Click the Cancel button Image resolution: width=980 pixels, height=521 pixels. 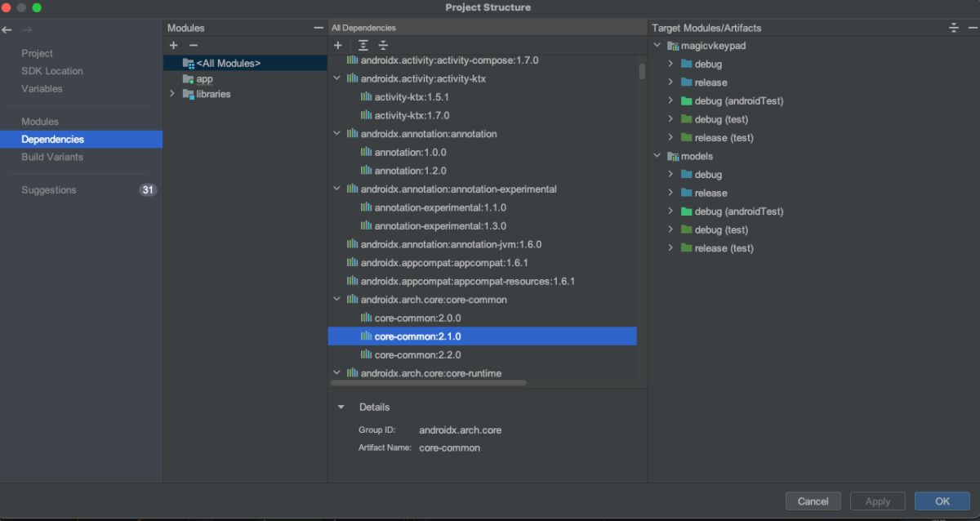[813, 501]
